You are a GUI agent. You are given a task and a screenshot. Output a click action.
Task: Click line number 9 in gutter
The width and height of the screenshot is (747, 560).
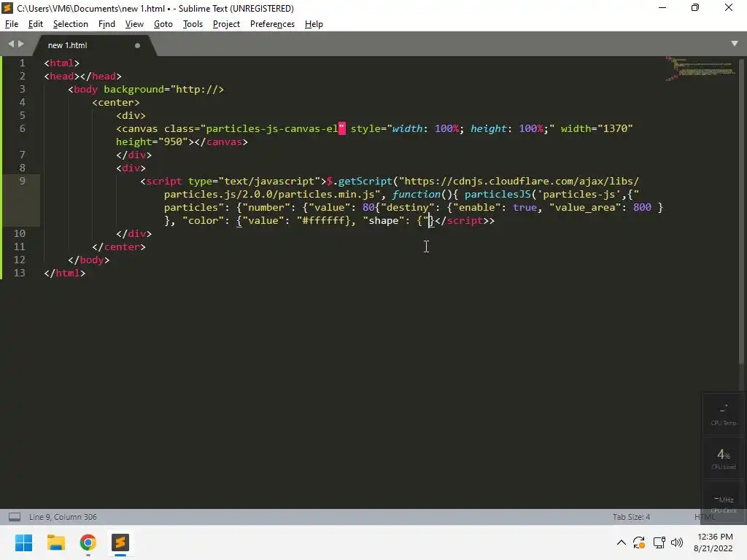pyautogui.click(x=22, y=181)
